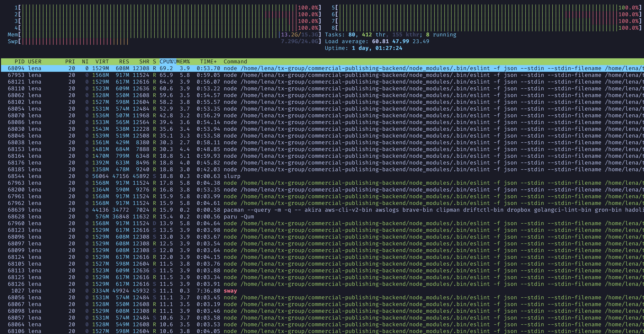Sort by the RES memory column header
This screenshot has height=334, width=644.
click(124, 62)
